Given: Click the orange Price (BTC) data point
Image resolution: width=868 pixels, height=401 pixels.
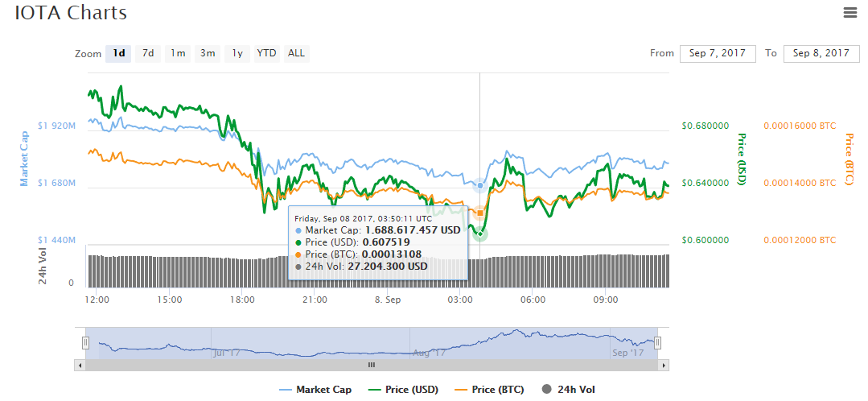Looking at the screenshot, I should pyautogui.click(x=480, y=213).
